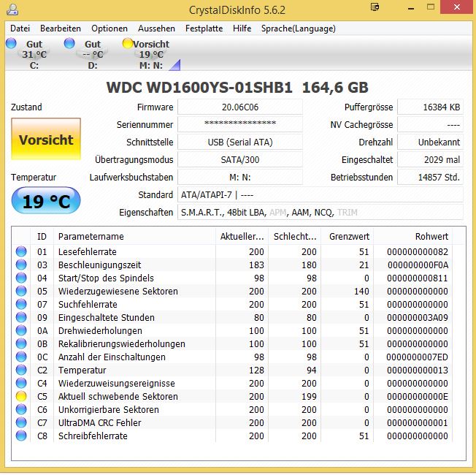Click the yellow Vorsicht health status button
476x475 pixels.
(x=46, y=139)
